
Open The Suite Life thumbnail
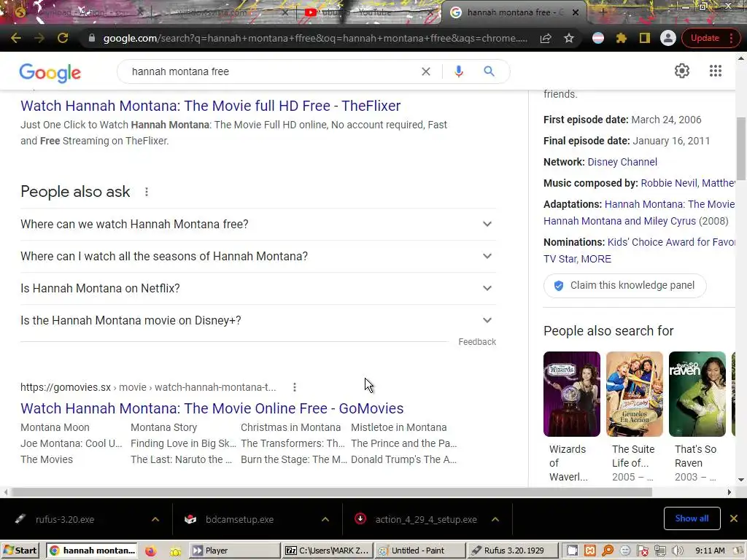pyautogui.click(x=635, y=394)
